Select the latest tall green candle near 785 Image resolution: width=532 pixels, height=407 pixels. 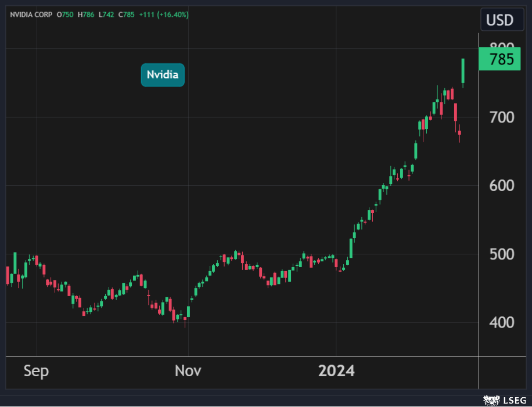click(463, 71)
